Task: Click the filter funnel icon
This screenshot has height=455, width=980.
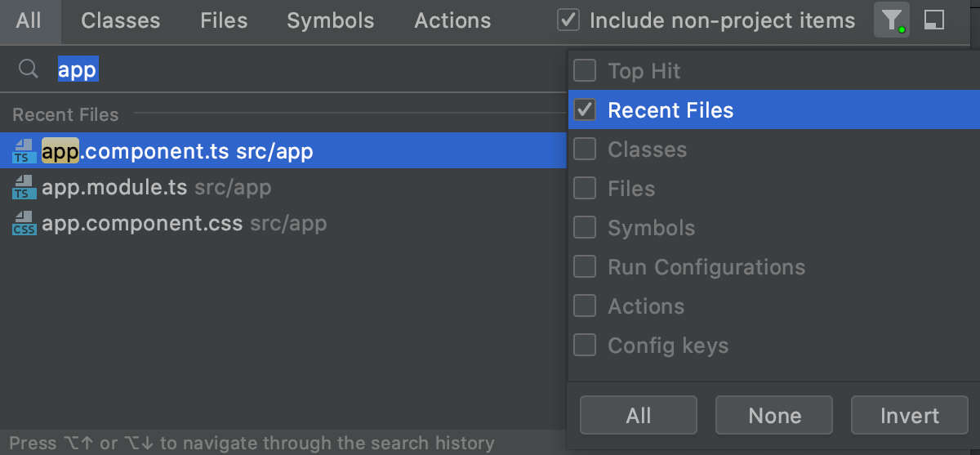Action: (x=892, y=20)
